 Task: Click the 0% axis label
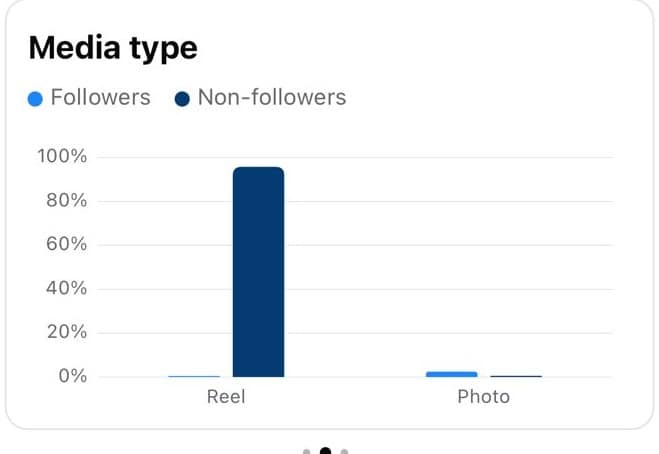pyautogui.click(x=71, y=377)
